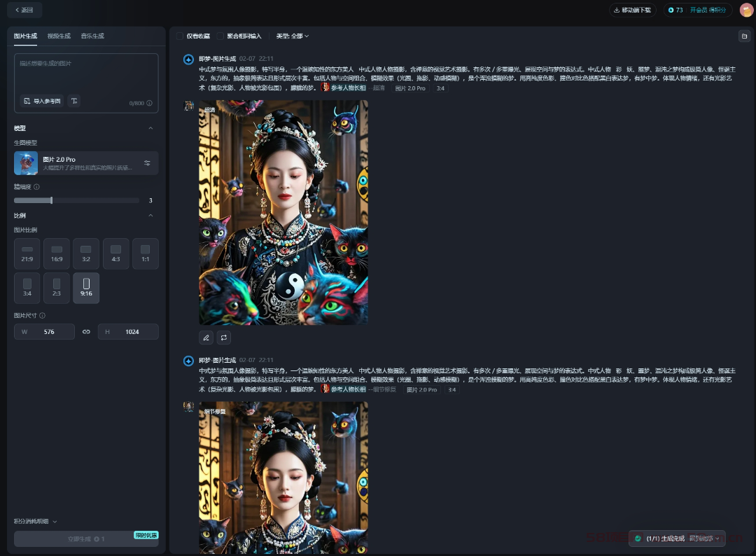Viewport: 756px width, 556px height.
Task: Click the 图片 2.0 Pro model thumbnail
Action: click(x=26, y=163)
